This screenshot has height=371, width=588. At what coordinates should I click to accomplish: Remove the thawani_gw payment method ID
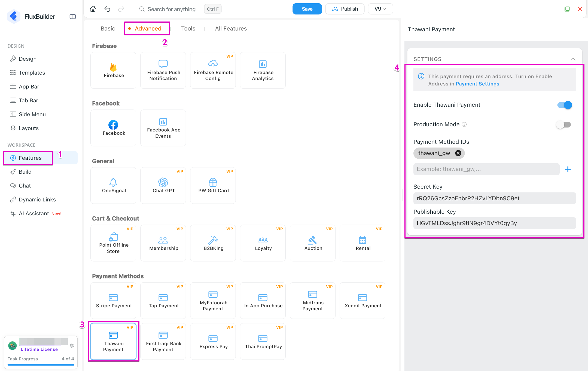tap(458, 153)
